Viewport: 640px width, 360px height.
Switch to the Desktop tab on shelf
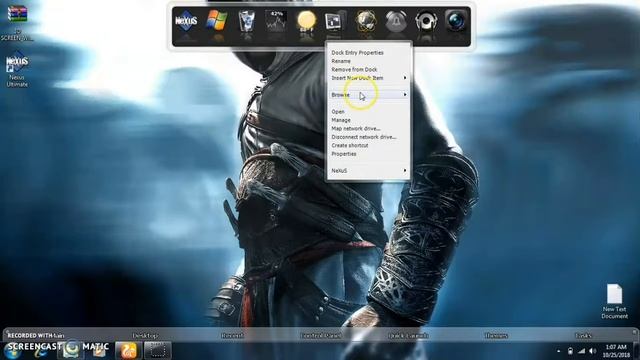145,336
